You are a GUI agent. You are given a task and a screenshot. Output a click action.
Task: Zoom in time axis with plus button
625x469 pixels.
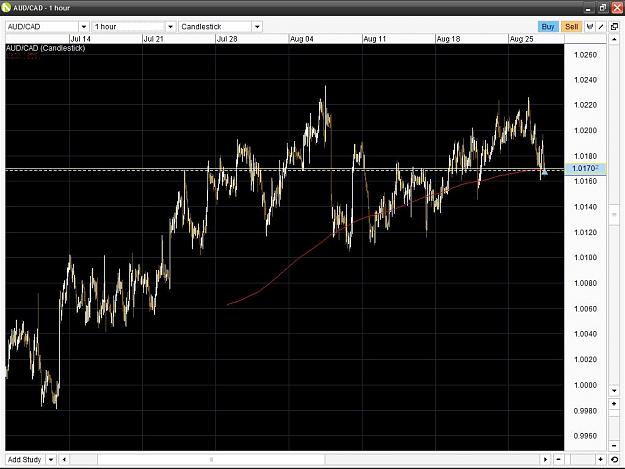pyautogui.click(x=600, y=459)
